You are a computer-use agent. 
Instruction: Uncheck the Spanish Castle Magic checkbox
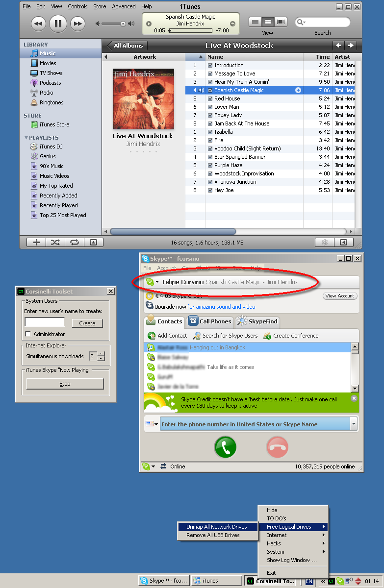[x=210, y=90]
